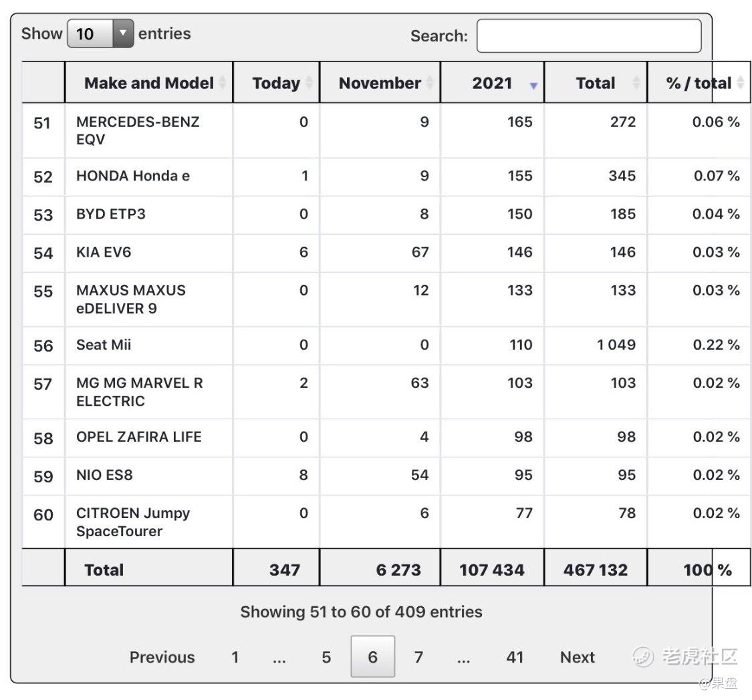Click grand total 467 132 cell
The image size is (752, 700).
pyautogui.click(x=596, y=570)
